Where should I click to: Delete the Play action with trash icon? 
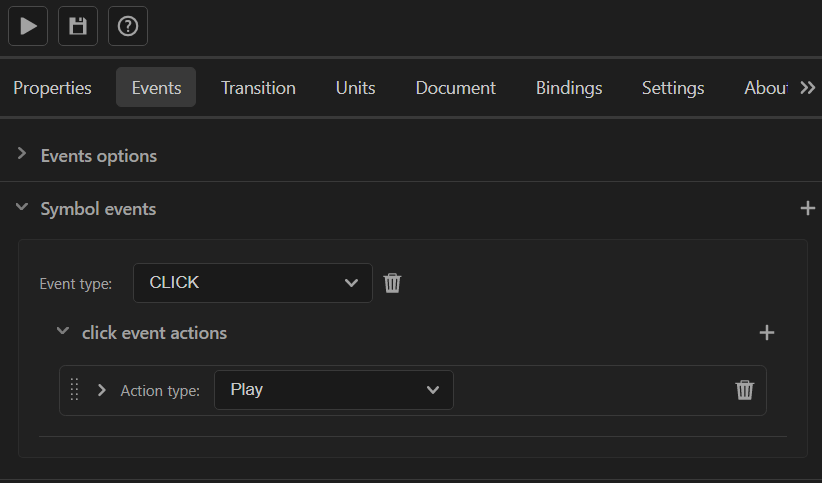click(744, 390)
